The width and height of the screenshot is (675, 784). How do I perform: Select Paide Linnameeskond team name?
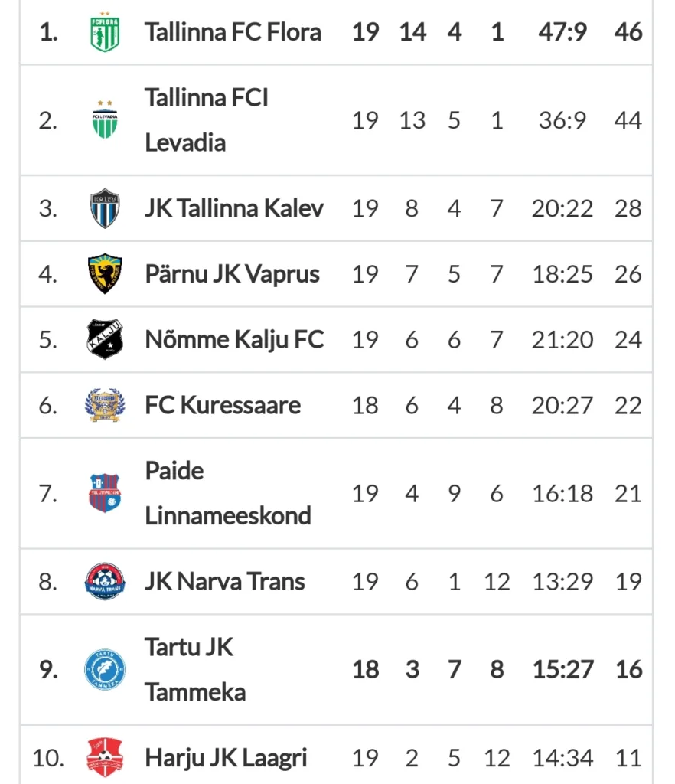coord(228,493)
